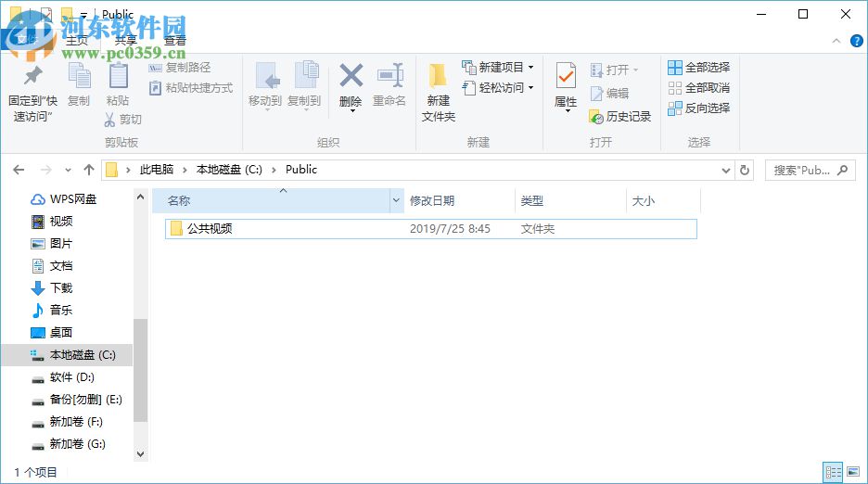Select 软件 (D:) drive

(x=63, y=377)
